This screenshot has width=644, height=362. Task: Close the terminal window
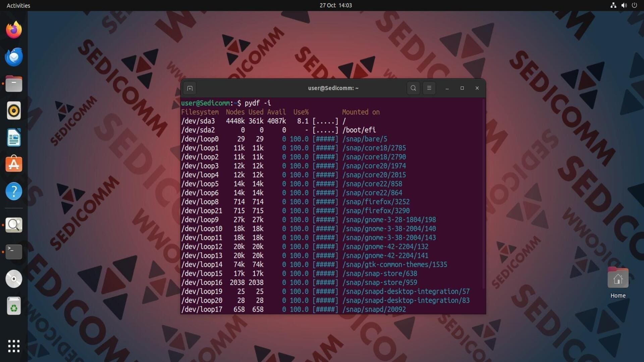(477, 88)
